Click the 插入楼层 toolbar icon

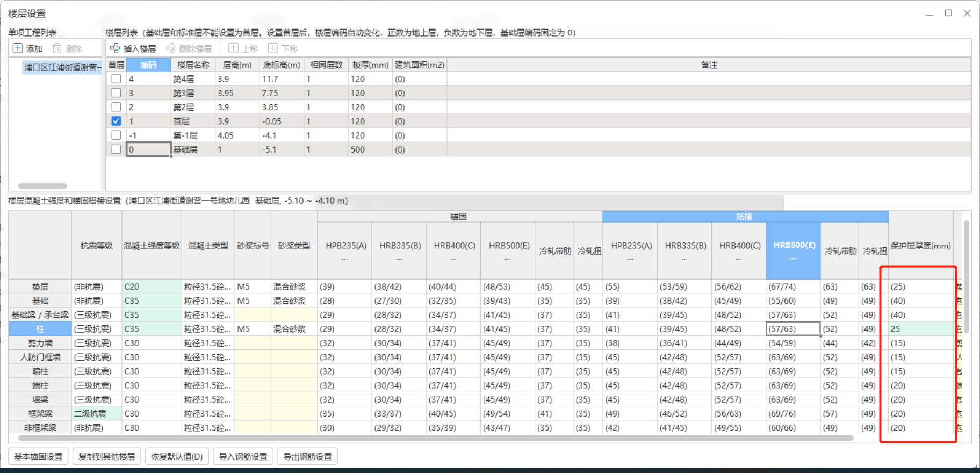(x=115, y=48)
